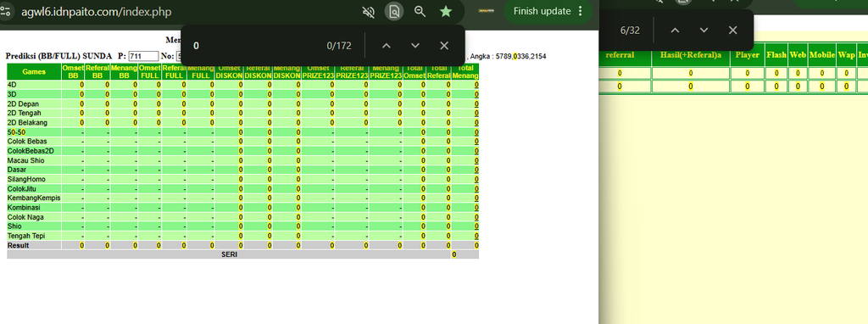Click the Hasil(+Referal)a header in right window
The width and height of the screenshot is (868, 324).
[691, 55]
